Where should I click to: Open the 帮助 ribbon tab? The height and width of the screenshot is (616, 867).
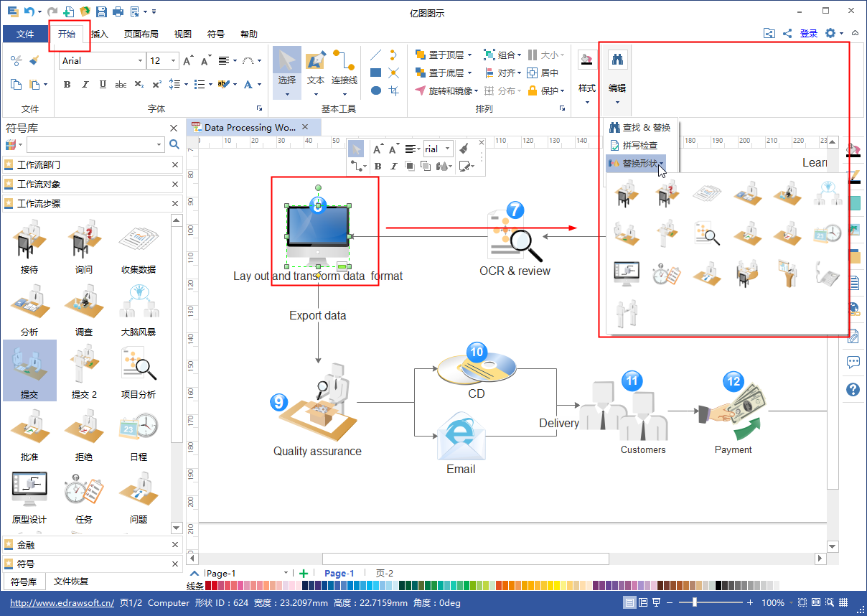coord(248,34)
